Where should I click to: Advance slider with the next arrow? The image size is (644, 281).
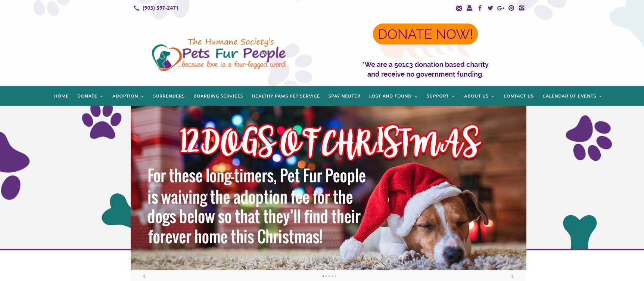pos(512,277)
